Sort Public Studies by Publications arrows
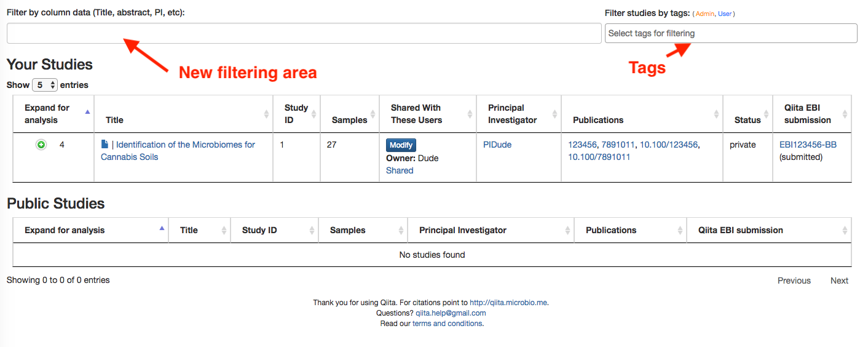 pos(681,230)
